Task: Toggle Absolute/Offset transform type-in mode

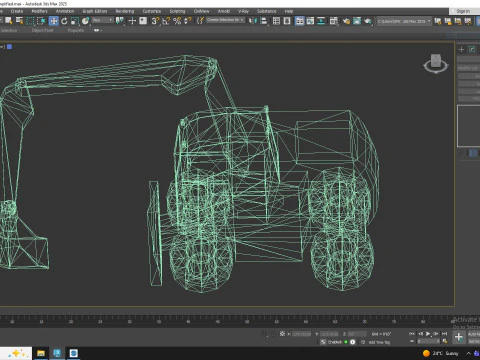Action: pos(282,334)
